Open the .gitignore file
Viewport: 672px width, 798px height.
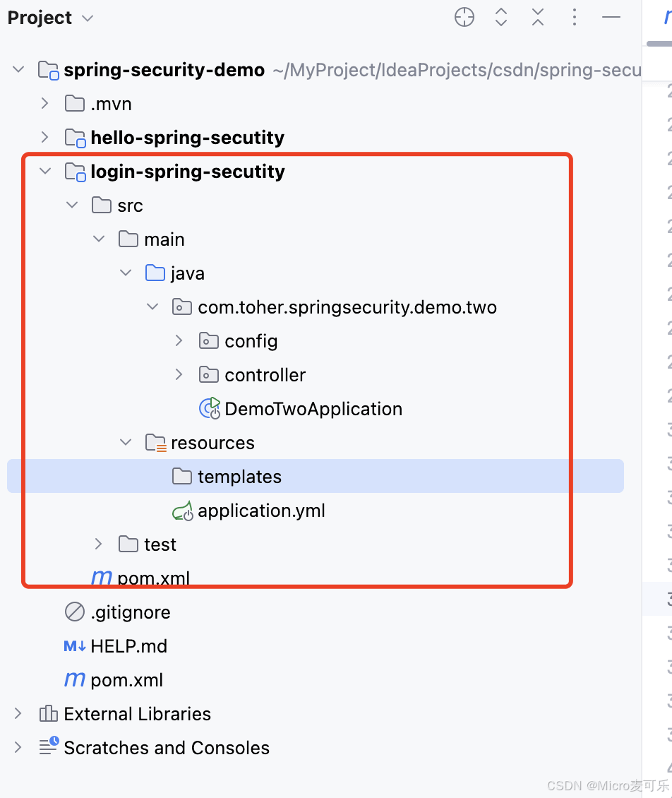[130, 612]
